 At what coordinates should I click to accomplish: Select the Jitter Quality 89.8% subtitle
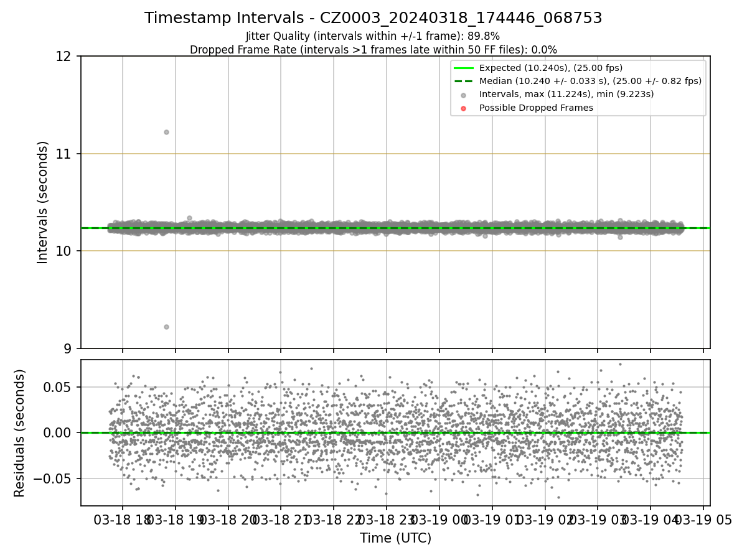tap(373, 36)
